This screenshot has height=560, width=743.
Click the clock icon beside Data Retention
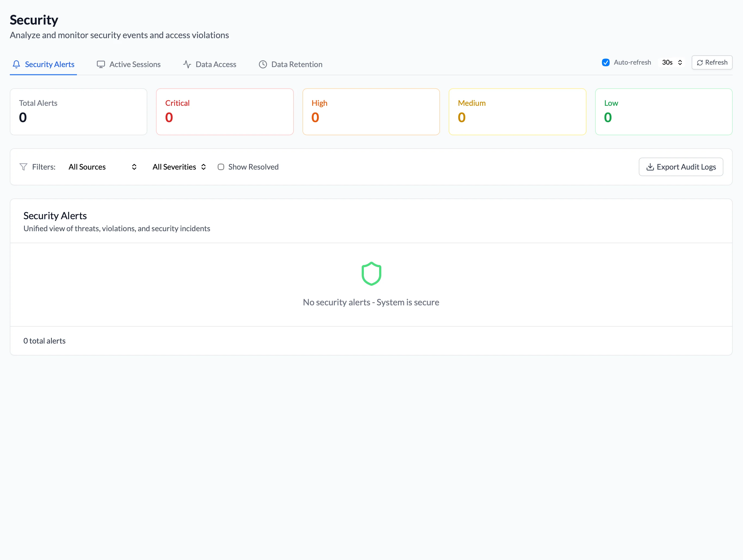pos(263,64)
